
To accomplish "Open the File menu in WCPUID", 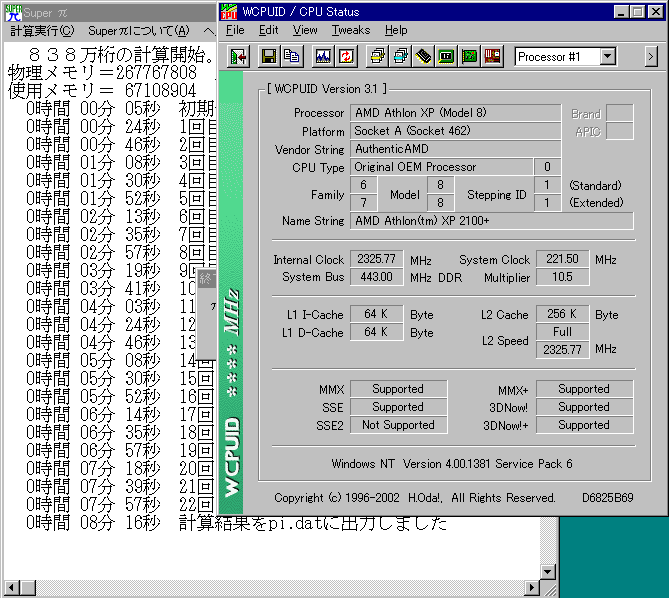I will (235, 30).
